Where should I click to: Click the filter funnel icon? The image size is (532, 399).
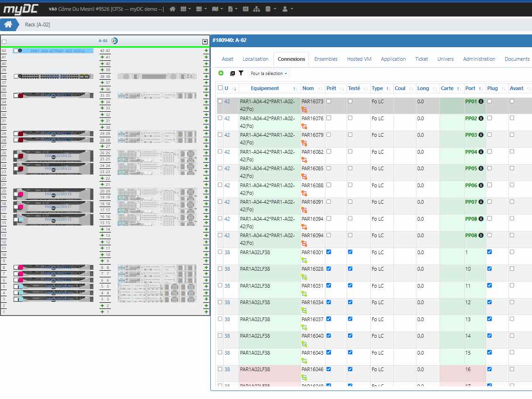click(241, 73)
